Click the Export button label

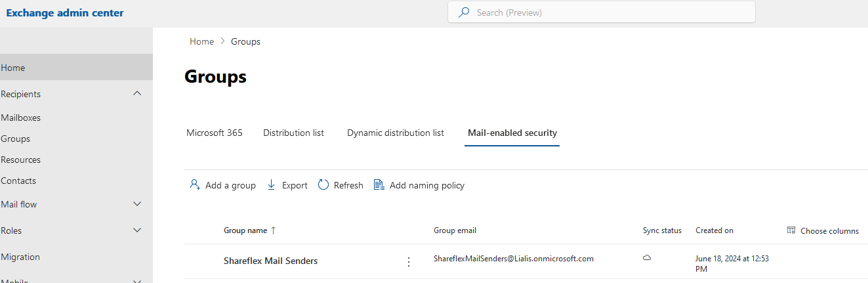pyautogui.click(x=295, y=185)
